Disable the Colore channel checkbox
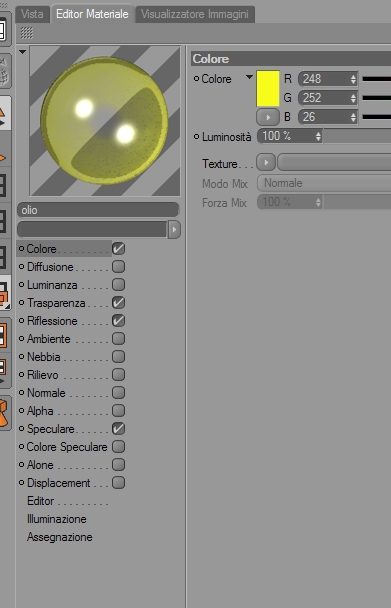 [118, 249]
